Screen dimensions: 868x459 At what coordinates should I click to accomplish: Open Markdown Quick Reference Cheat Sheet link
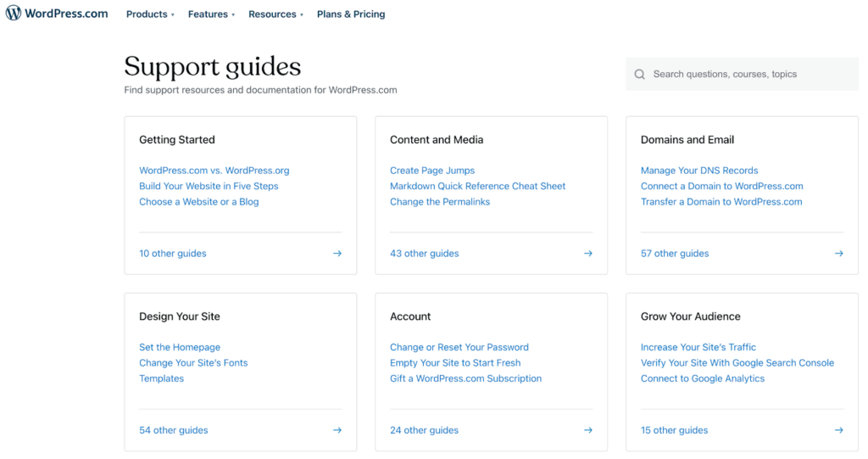(477, 186)
